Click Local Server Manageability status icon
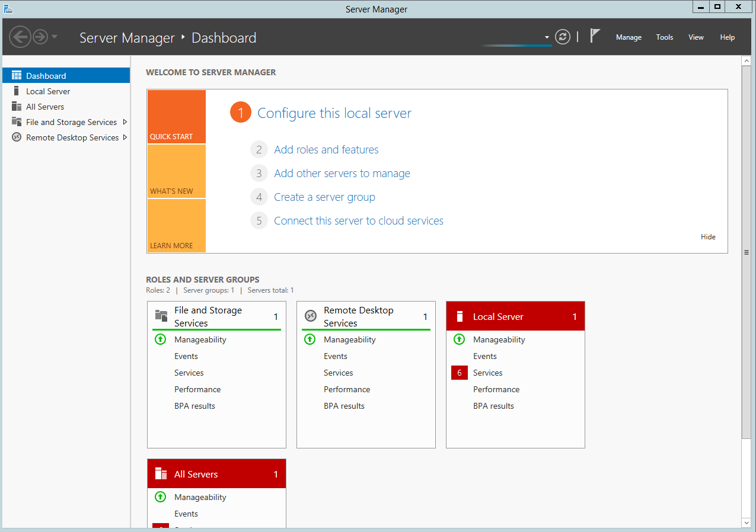The image size is (756, 532). coord(459,339)
